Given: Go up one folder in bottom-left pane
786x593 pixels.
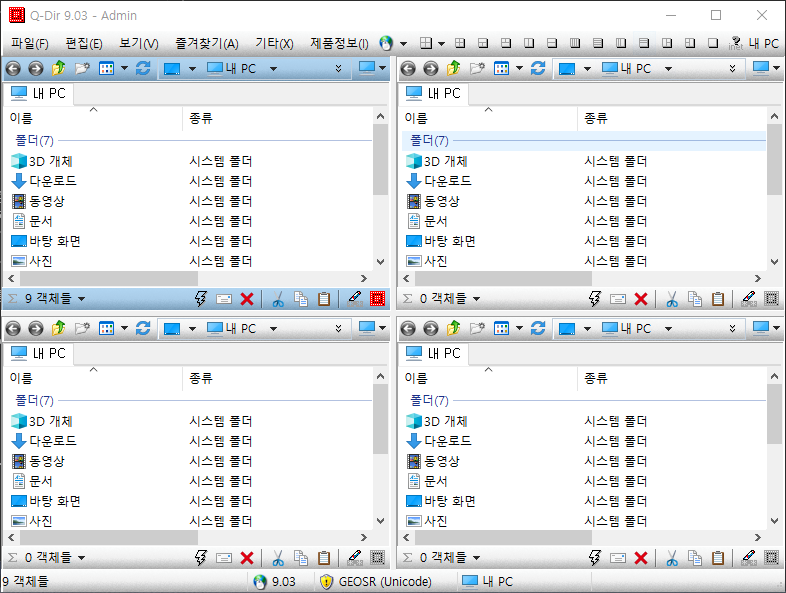Looking at the screenshot, I should click(x=59, y=328).
